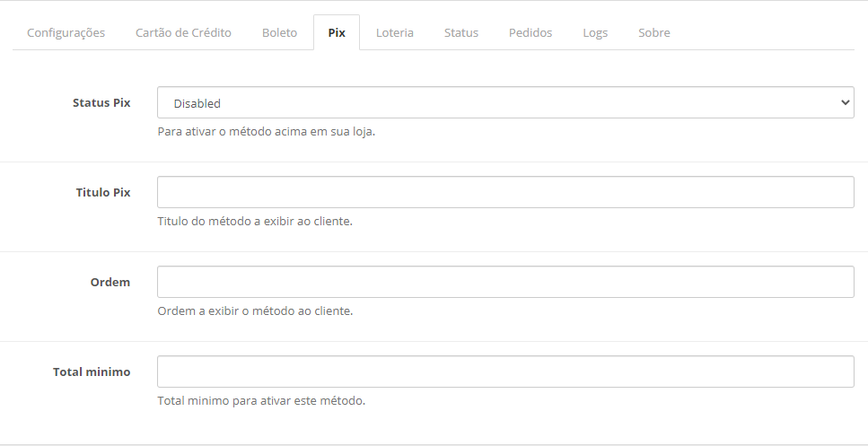This screenshot has width=868, height=446.
Task: Click the hint 'Total minimo para ativar este método'
Action: pyautogui.click(x=260, y=401)
